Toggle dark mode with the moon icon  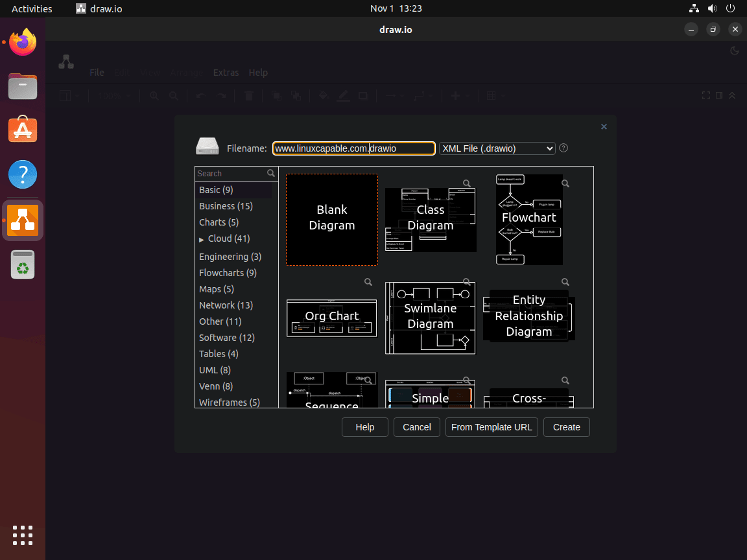734,51
